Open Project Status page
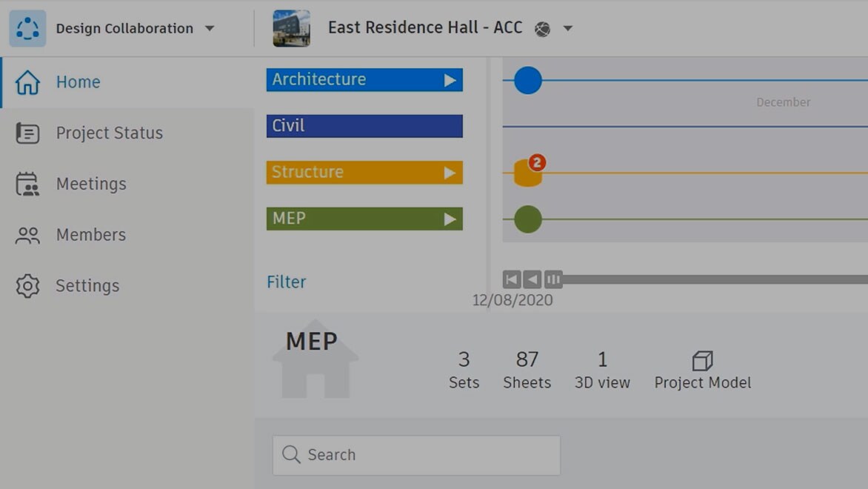The height and width of the screenshot is (489, 868). click(109, 133)
